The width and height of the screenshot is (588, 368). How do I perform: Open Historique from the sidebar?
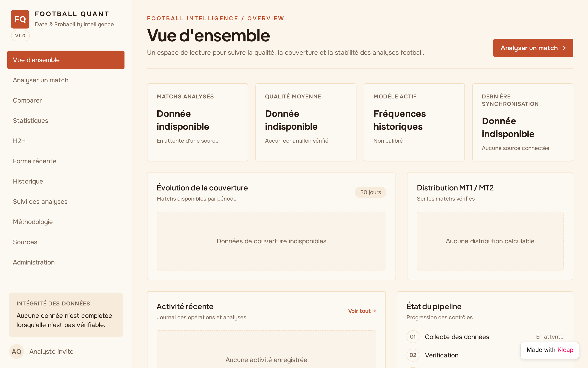tap(66, 181)
